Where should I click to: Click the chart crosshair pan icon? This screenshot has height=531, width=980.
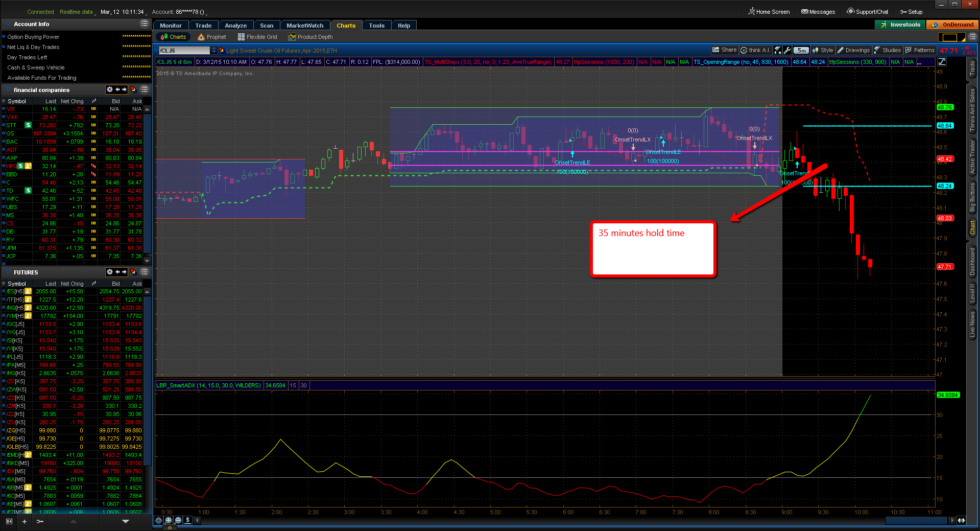(159, 520)
